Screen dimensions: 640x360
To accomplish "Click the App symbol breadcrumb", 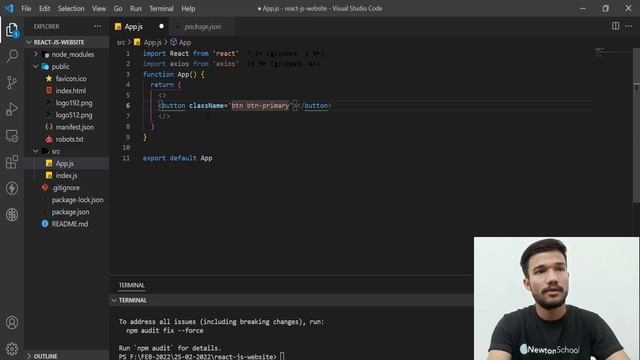I will (181, 42).
